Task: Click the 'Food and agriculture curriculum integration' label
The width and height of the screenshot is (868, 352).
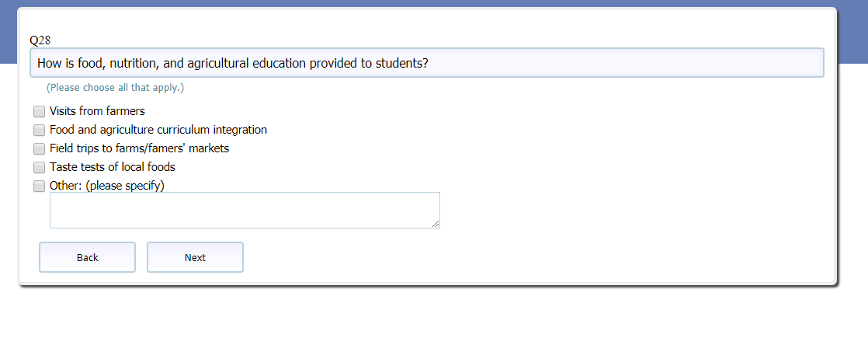Action: 158,130
